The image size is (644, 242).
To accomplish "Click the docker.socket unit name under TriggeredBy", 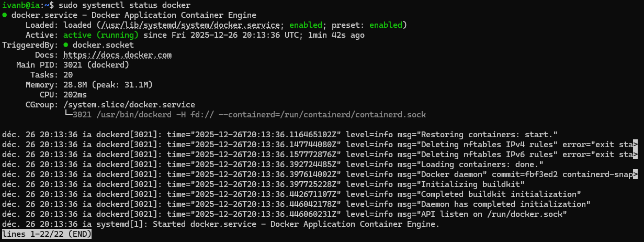I will [x=103, y=45].
